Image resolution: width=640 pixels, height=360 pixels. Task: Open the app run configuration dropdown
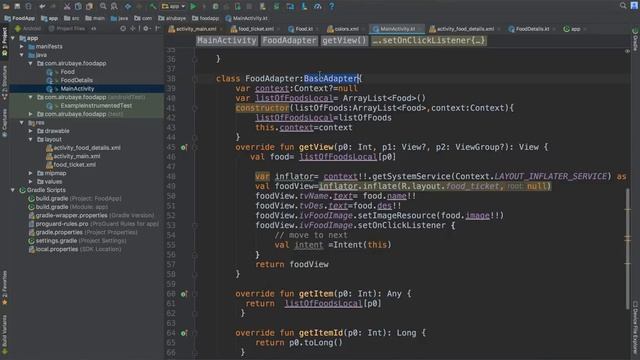point(173,6)
